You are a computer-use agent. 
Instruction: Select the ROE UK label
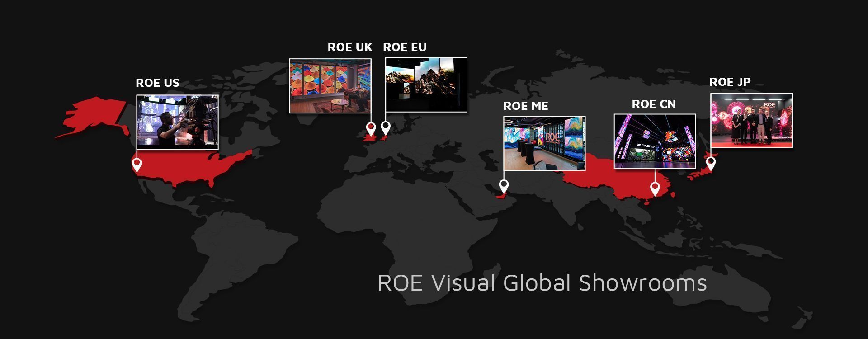point(350,47)
